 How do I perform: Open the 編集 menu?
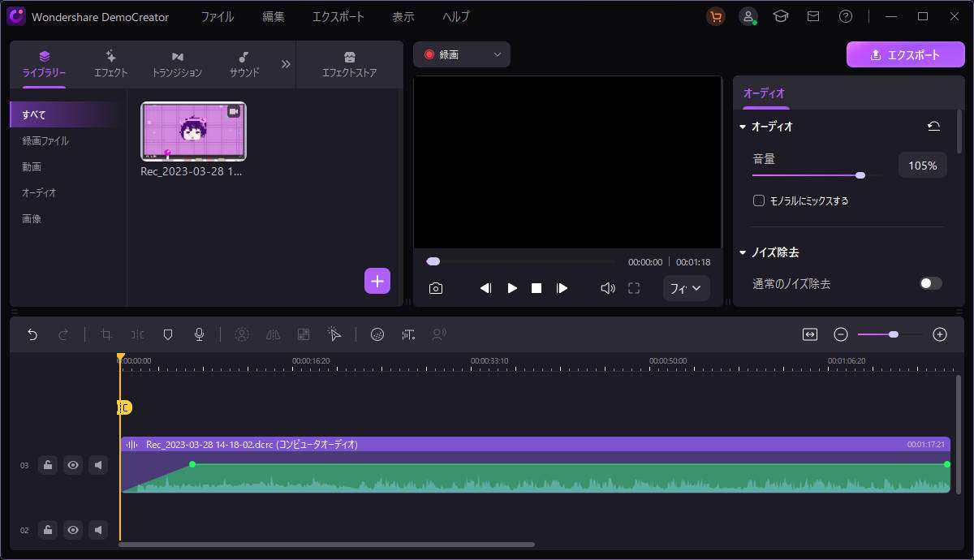(x=274, y=16)
